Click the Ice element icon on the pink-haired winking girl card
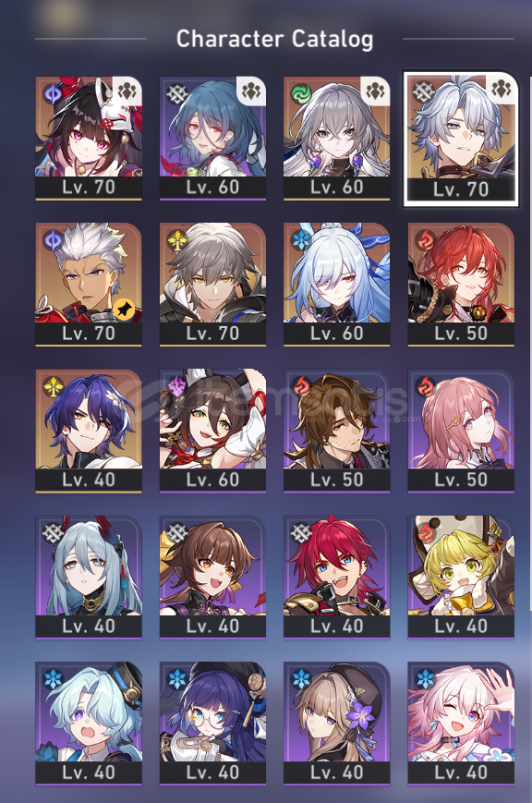532x803 pixels. 425,679
